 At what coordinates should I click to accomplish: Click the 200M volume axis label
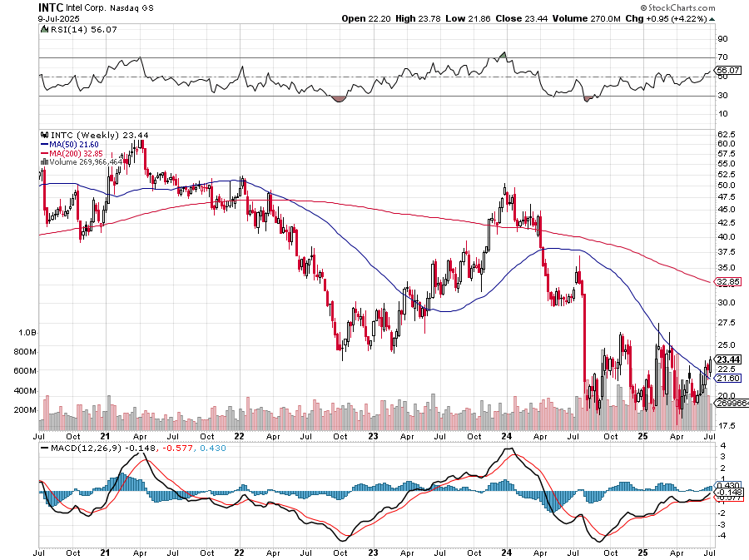(x=25, y=410)
